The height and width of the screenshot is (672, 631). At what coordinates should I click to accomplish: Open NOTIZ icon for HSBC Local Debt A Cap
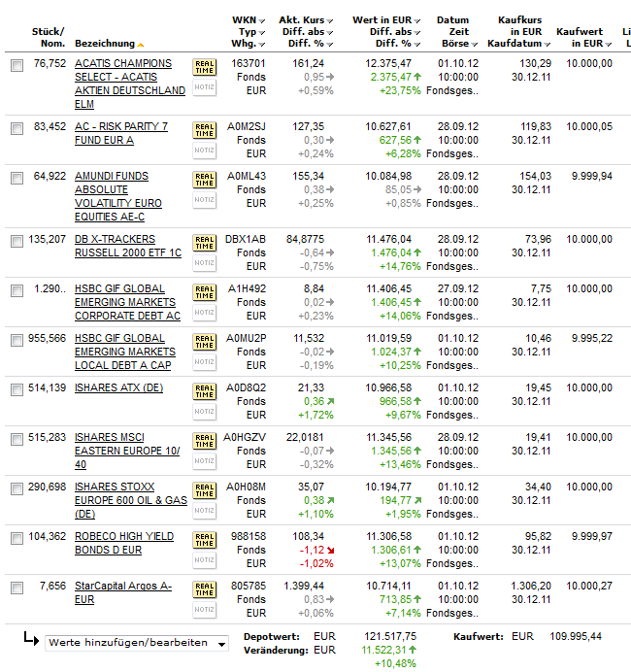point(204,361)
